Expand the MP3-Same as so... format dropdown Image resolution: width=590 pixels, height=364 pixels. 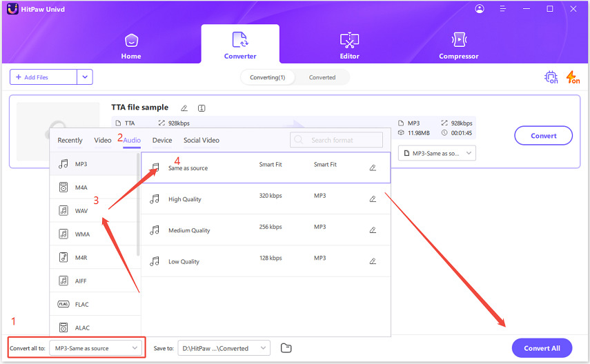tap(437, 154)
